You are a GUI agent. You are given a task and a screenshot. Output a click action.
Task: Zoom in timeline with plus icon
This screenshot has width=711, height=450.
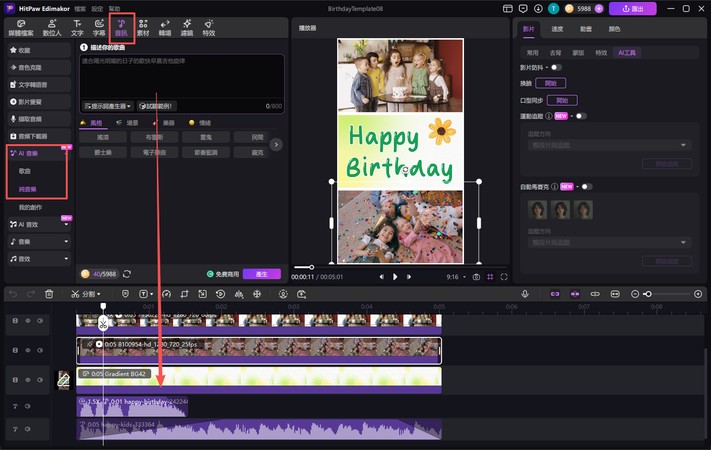tap(698, 294)
